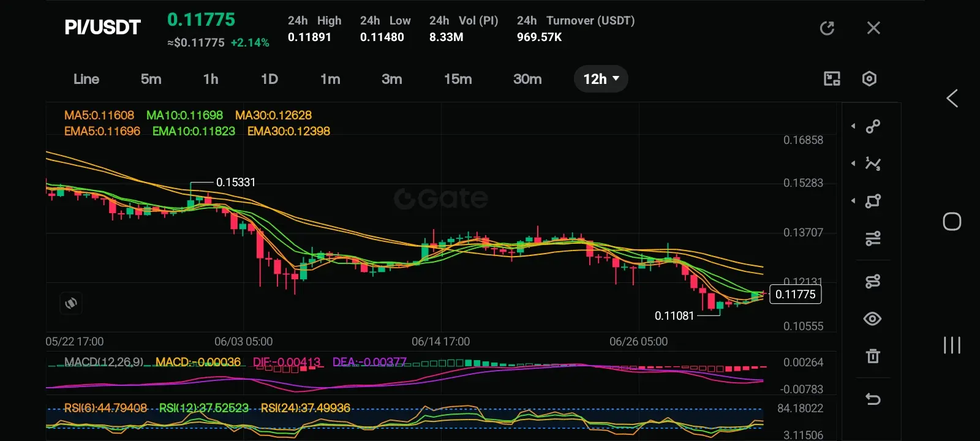Select the trend line drawing tool
This screenshot has height=441, width=980.
(873, 126)
